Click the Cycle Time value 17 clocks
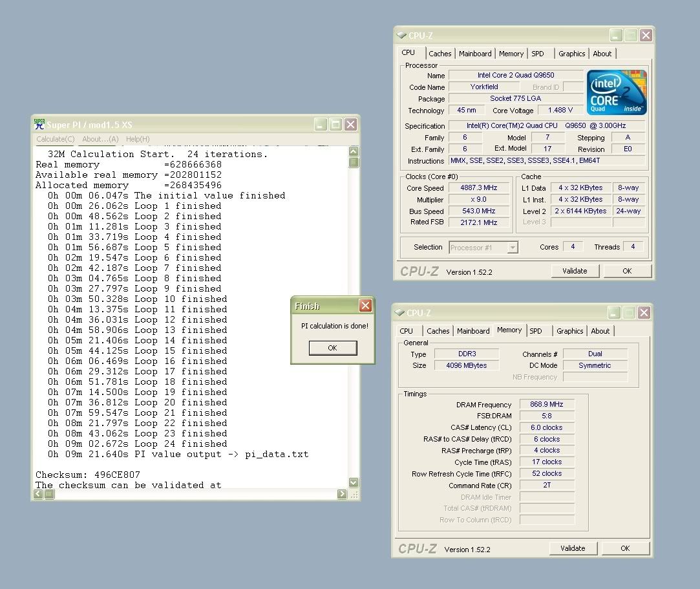 [547, 462]
